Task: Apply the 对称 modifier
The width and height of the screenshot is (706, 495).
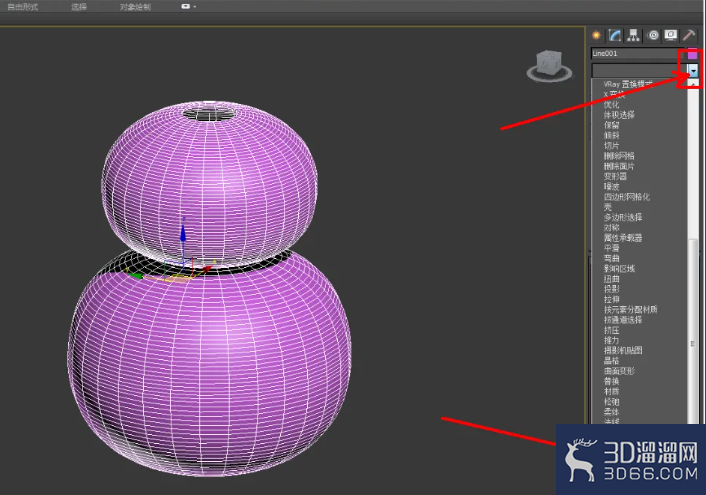Action: pyautogui.click(x=611, y=227)
